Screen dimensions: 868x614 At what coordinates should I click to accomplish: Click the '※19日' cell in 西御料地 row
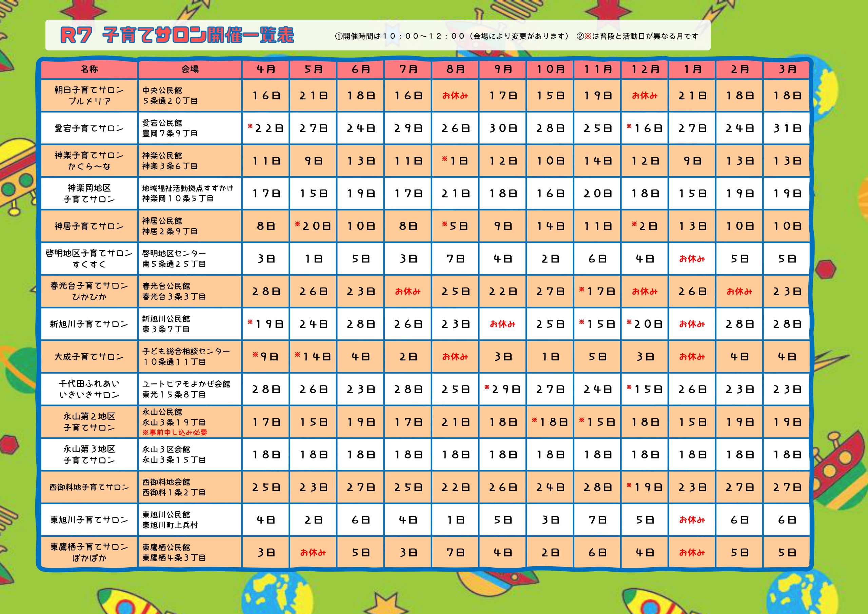point(645,487)
